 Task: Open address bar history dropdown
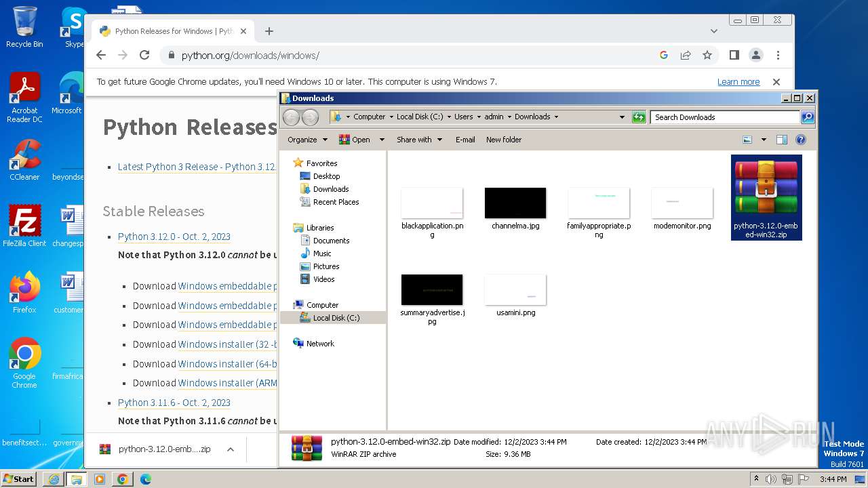pos(622,117)
